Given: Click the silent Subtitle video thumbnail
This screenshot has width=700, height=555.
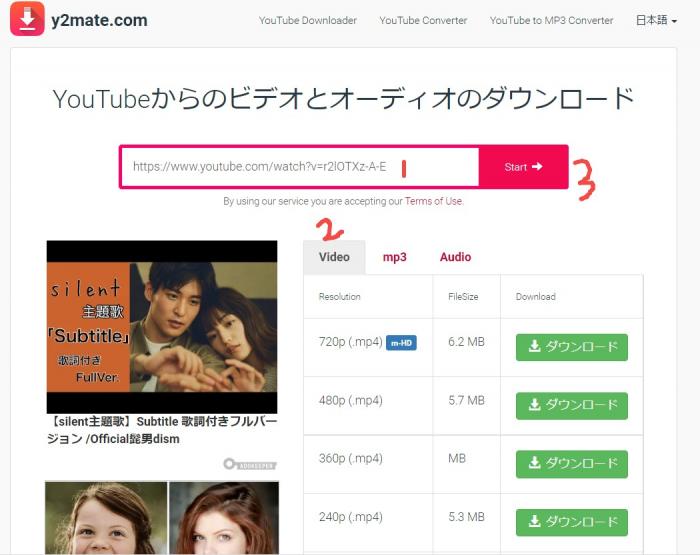Looking at the screenshot, I should 162,327.
